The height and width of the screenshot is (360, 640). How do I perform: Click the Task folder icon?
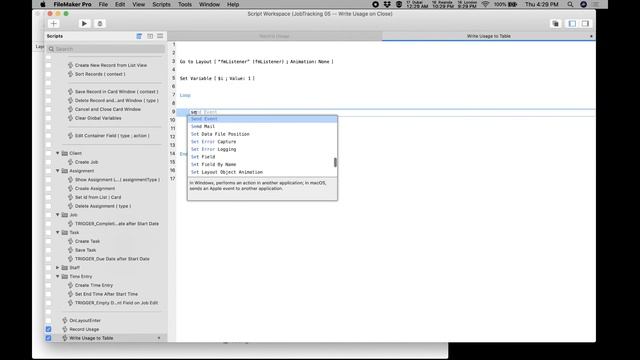coord(64,232)
